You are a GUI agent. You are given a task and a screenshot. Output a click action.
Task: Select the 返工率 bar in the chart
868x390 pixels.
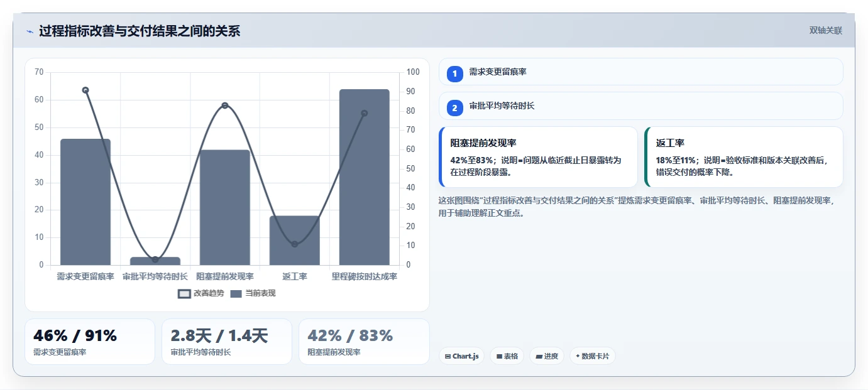click(295, 241)
